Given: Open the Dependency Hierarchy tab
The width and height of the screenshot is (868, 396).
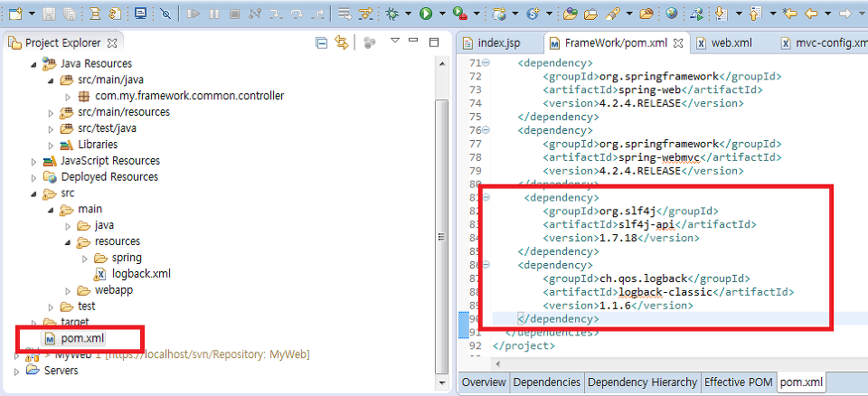Looking at the screenshot, I should click(642, 382).
